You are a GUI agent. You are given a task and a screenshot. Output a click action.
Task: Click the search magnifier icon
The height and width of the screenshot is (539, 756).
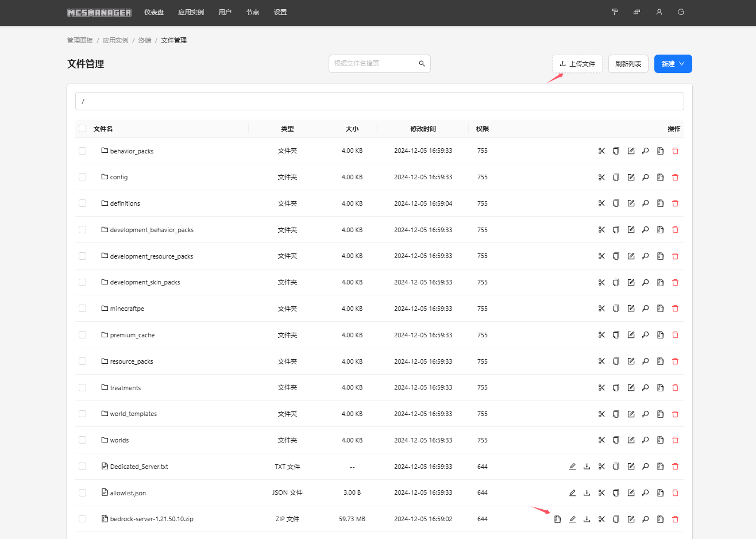point(422,64)
